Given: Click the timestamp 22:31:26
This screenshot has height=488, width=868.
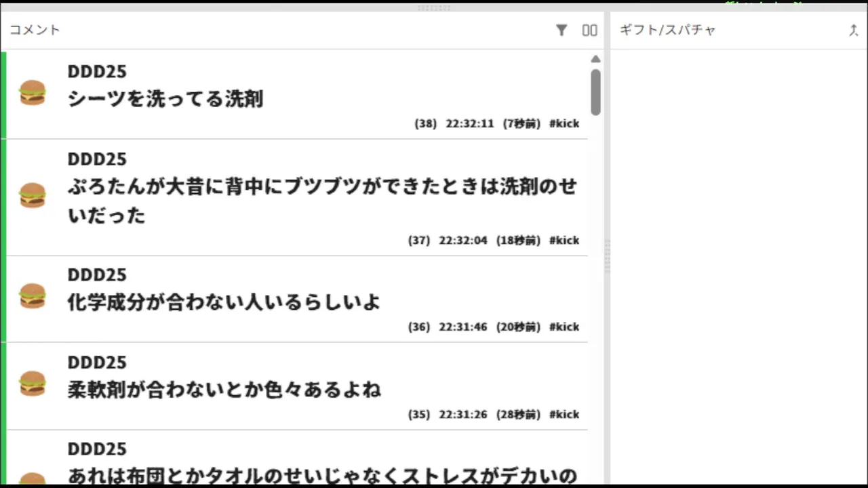Looking at the screenshot, I should click(x=463, y=415).
